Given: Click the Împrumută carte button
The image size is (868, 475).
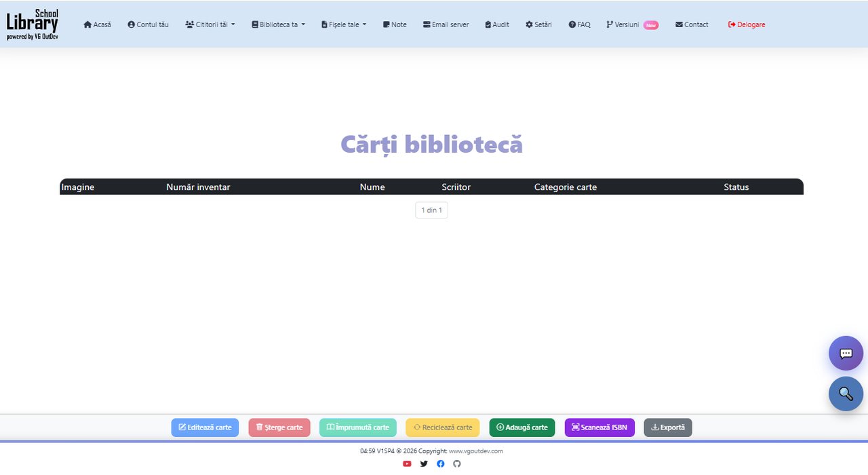Looking at the screenshot, I should (358, 427).
